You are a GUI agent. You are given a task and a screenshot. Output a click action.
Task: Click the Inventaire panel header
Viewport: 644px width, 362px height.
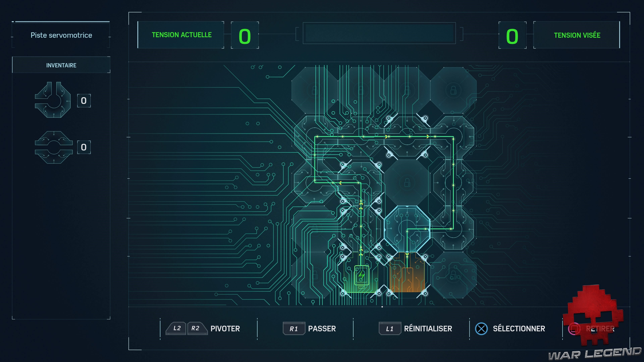61,65
